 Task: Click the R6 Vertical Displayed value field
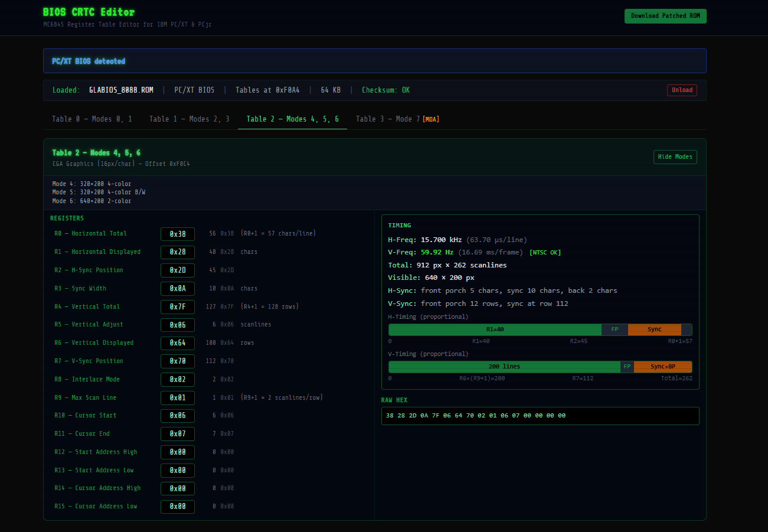click(x=178, y=343)
